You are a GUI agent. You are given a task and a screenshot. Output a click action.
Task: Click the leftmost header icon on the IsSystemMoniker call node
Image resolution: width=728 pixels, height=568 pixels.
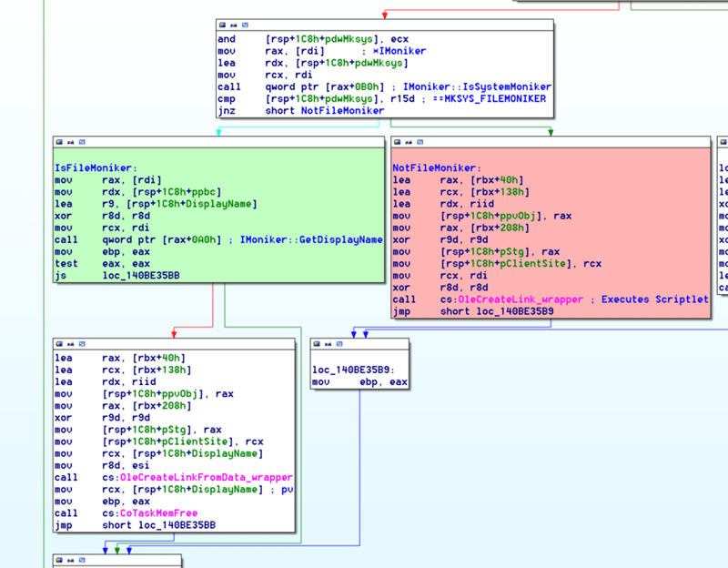tap(223, 25)
